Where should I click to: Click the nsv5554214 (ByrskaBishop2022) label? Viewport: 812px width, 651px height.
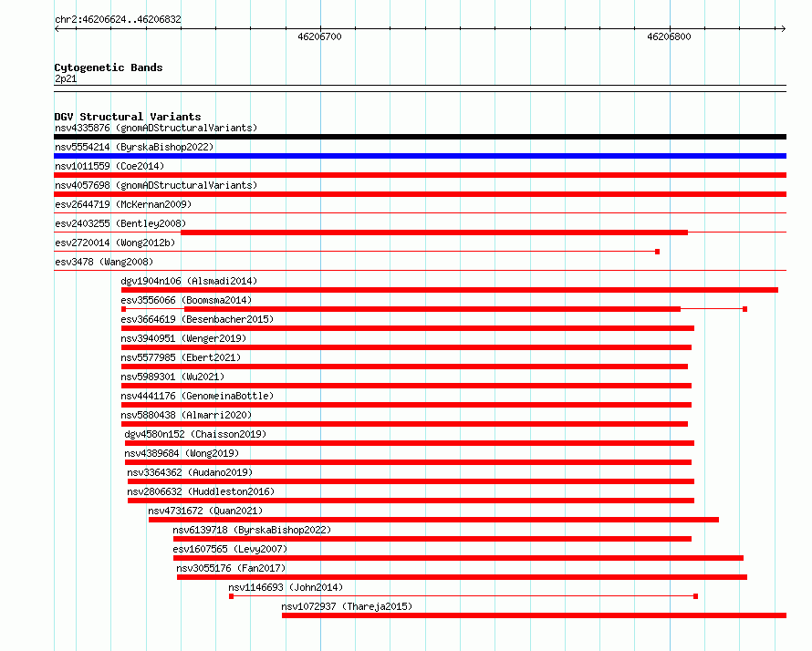[134, 147]
